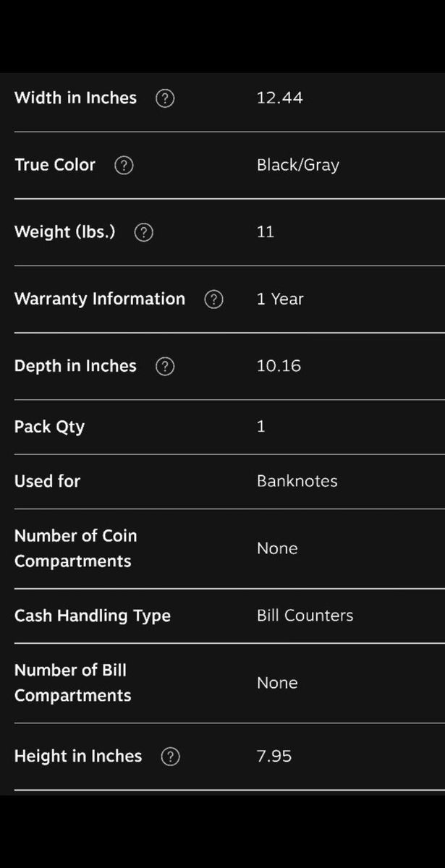Click the Warranty Information label text

click(x=99, y=299)
